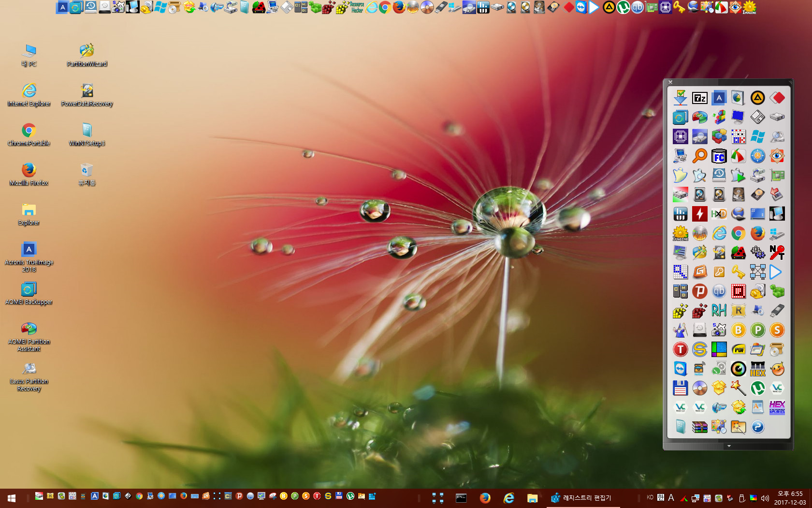Viewport: 812px width, 508px height.
Task: Click AIMP orange triangle in launcher panel
Action: [x=757, y=98]
